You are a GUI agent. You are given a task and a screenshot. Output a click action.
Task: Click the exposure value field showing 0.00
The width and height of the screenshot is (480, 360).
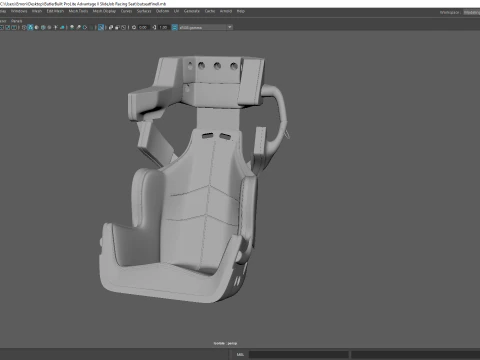[x=143, y=27]
